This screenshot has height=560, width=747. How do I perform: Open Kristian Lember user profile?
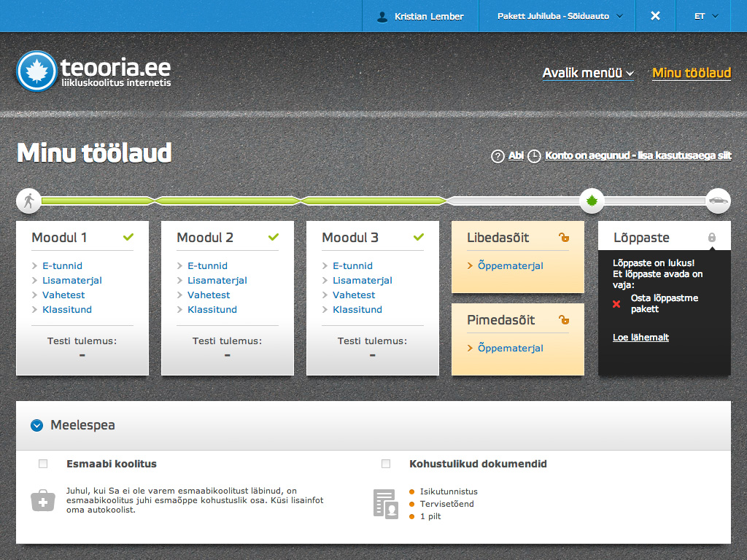tap(420, 16)
